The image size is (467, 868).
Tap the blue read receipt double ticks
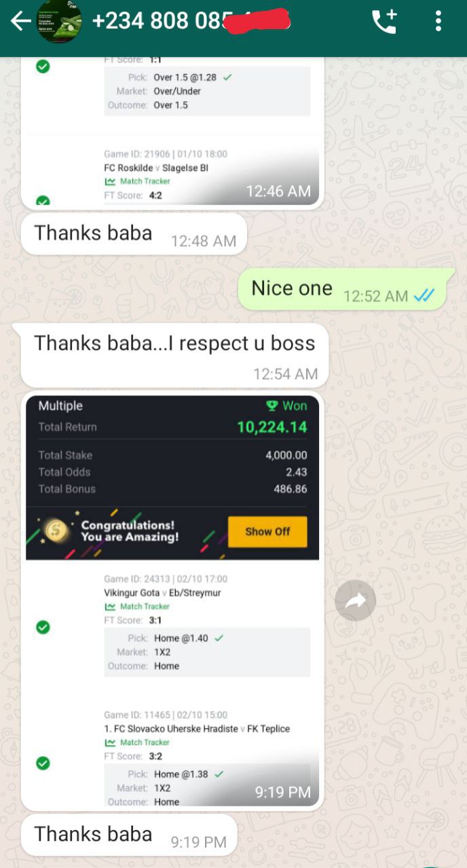coord(424,296)
